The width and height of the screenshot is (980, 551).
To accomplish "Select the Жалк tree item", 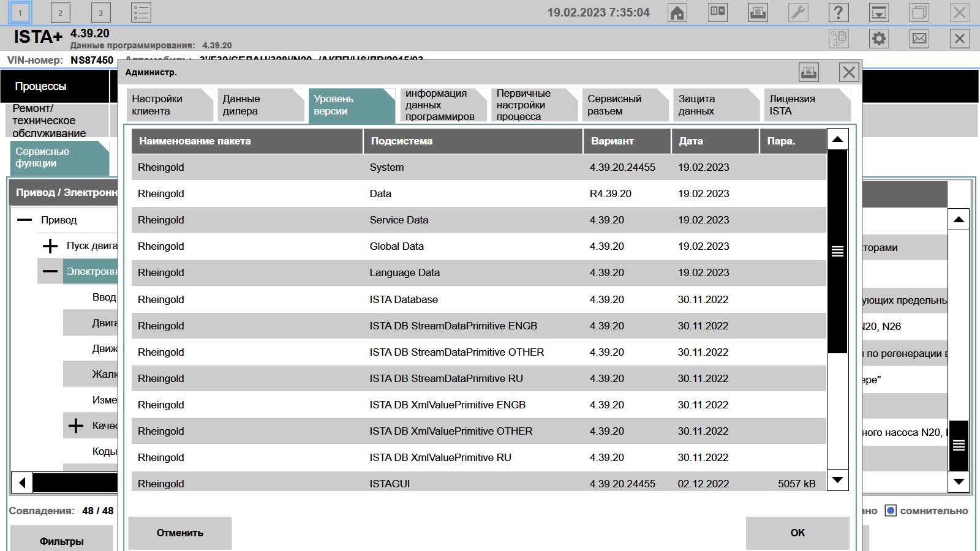I will [104, 374].
